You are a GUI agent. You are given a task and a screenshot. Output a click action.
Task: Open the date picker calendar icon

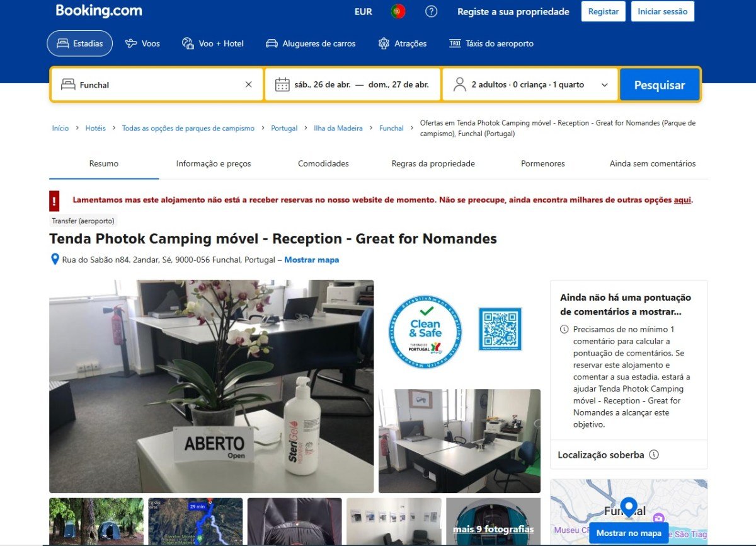click(282, 84)
